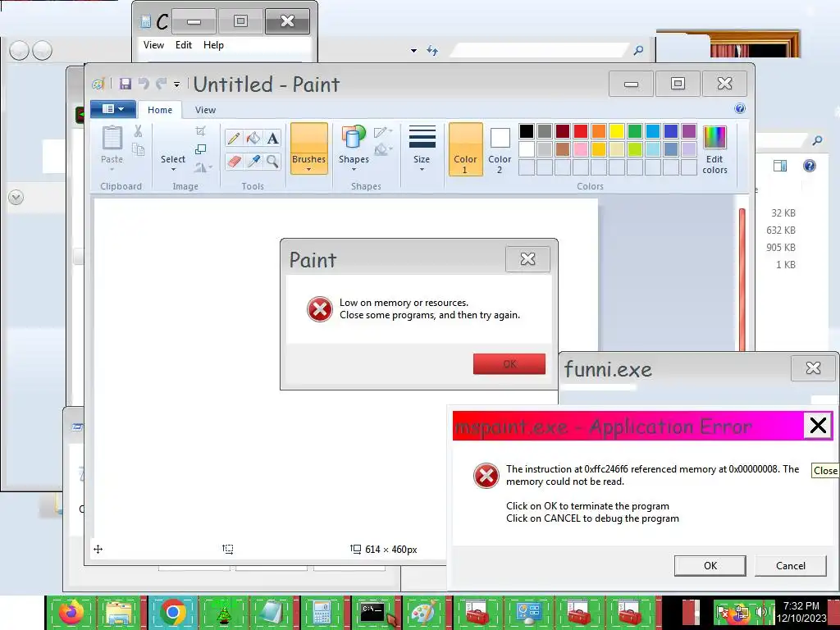Click the Cut scissors icon

tap(138, 131)
